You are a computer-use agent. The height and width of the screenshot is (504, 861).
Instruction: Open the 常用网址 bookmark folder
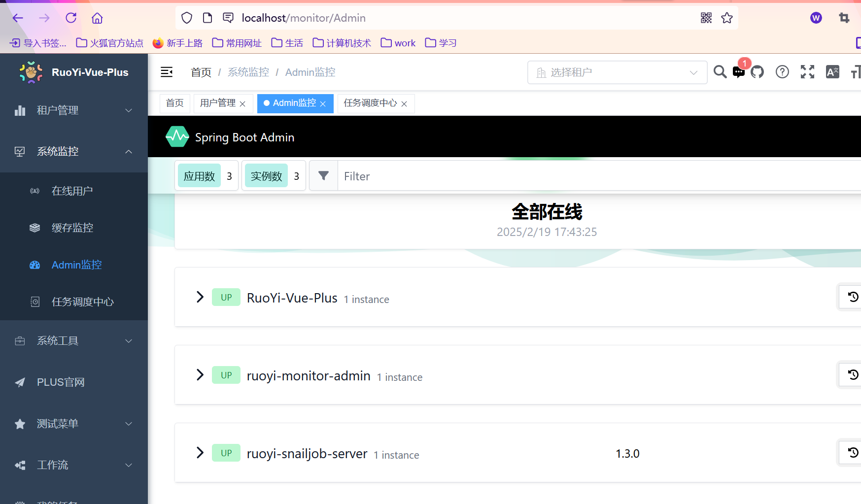237,43
